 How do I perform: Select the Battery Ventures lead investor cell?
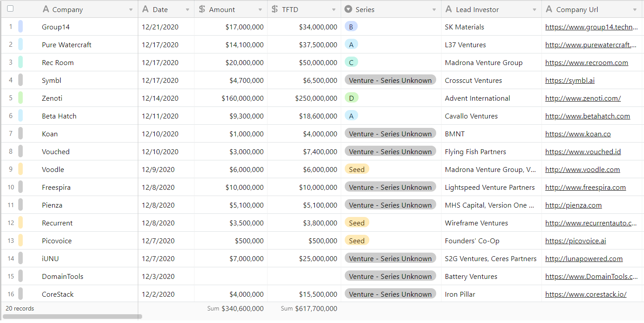tap(491, 276)
